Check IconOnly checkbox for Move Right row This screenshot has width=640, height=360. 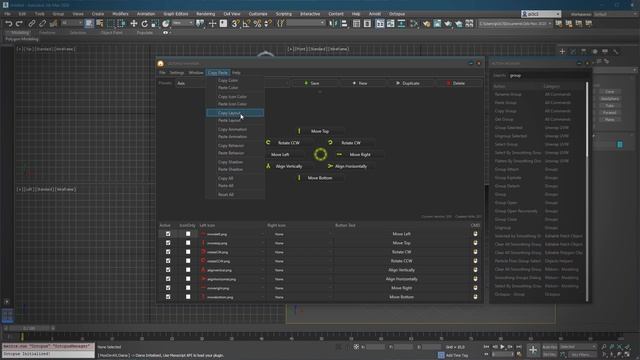point(188,288)
